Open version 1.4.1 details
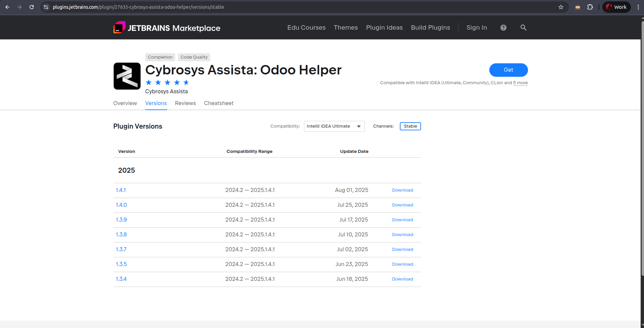 [121, 190]
